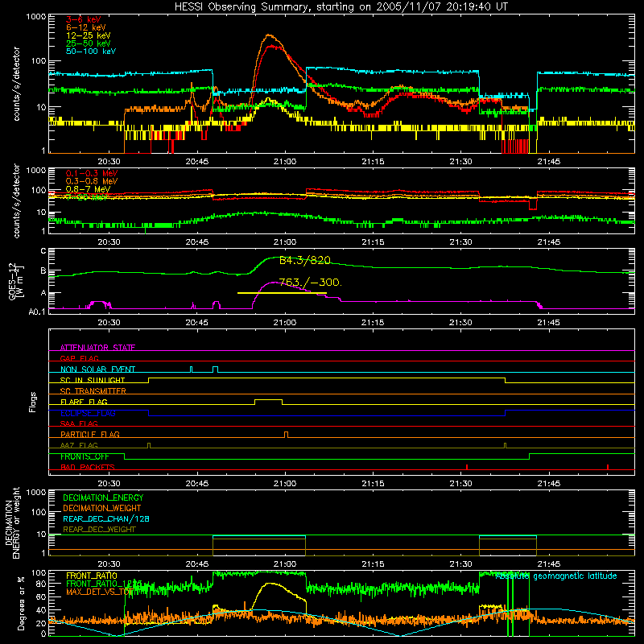Select the orange 6-12 keV legend label
This screenshot has width=644, height=644.
[86, 27]
